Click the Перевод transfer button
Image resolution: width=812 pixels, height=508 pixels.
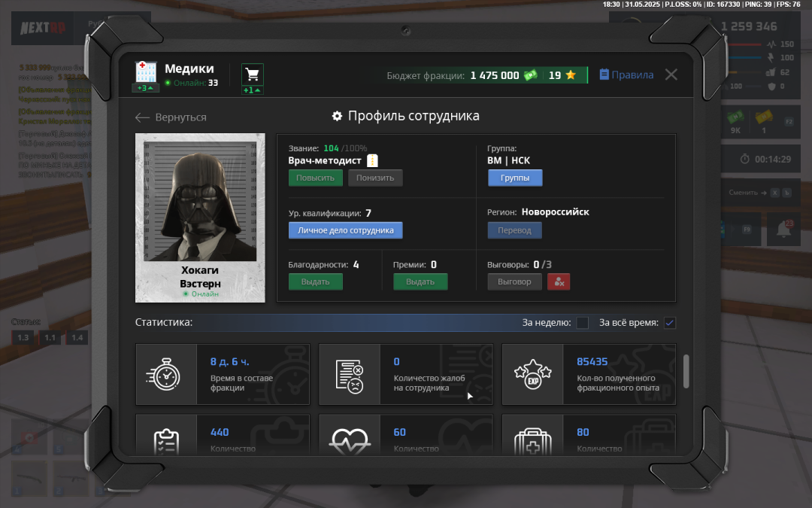coord(514,230)
